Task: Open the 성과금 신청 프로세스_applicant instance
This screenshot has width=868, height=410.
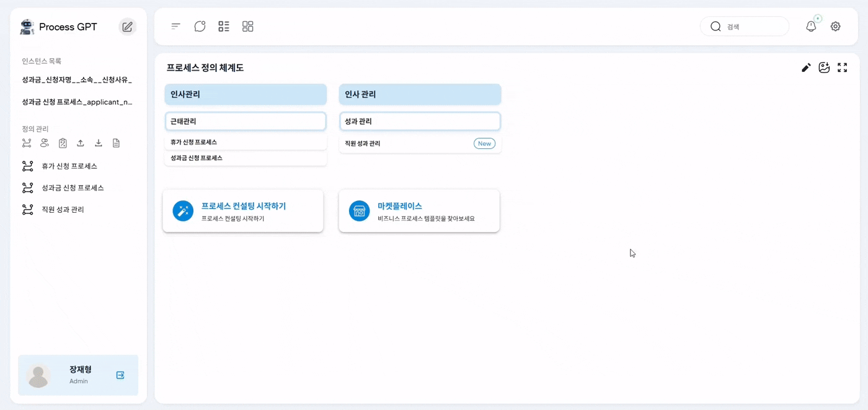Action: point(77,102)
